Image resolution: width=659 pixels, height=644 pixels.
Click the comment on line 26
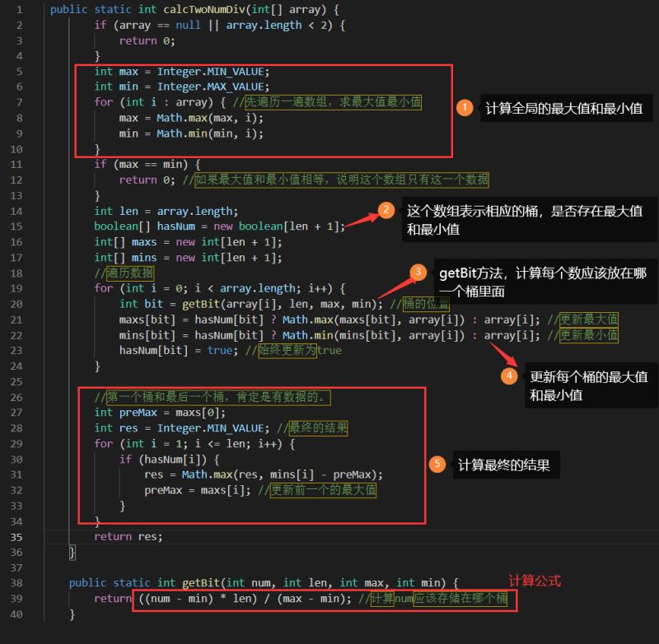213,397
